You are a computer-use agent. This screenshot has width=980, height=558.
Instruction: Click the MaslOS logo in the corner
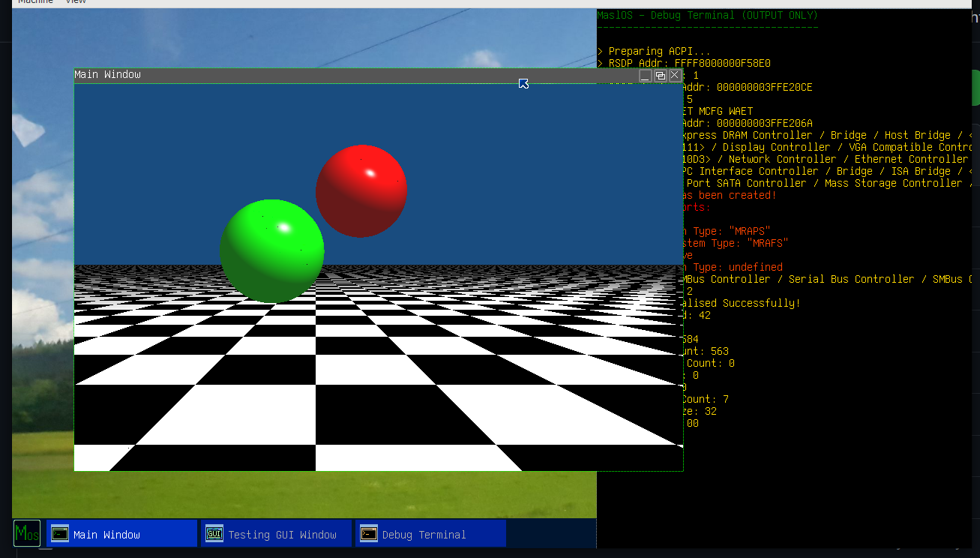pos(26,533)
